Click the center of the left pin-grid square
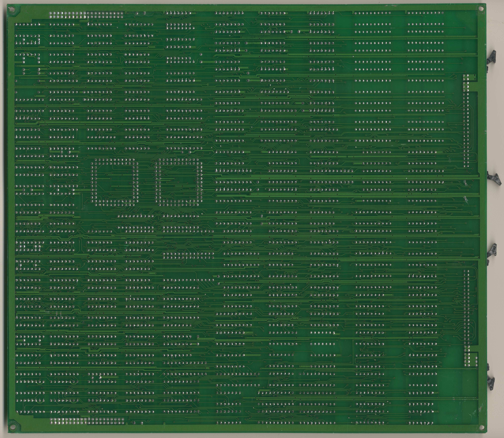The image size is (504, 438). pyautogui.click(x=115, y=182)
